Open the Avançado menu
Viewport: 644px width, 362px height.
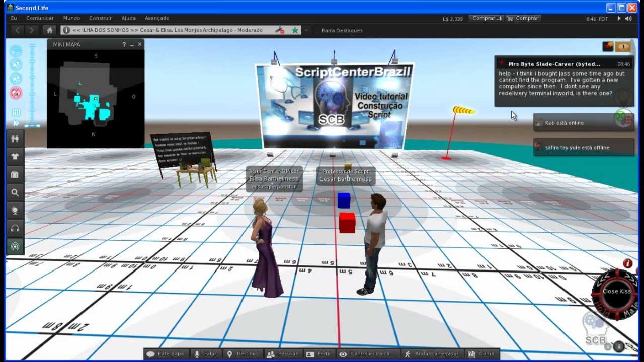click(157, 18)
